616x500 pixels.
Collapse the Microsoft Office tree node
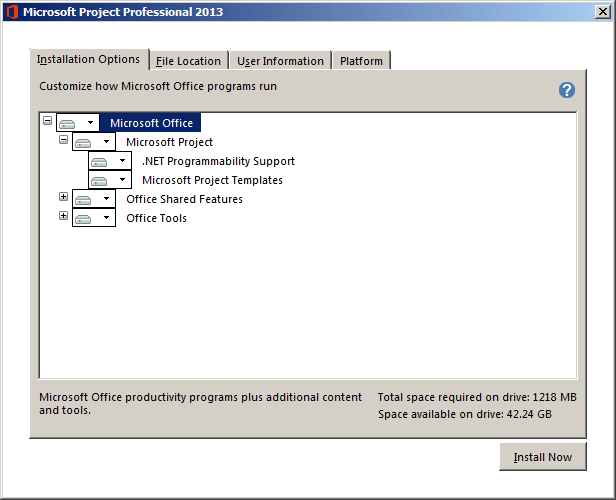click(48, 121)
